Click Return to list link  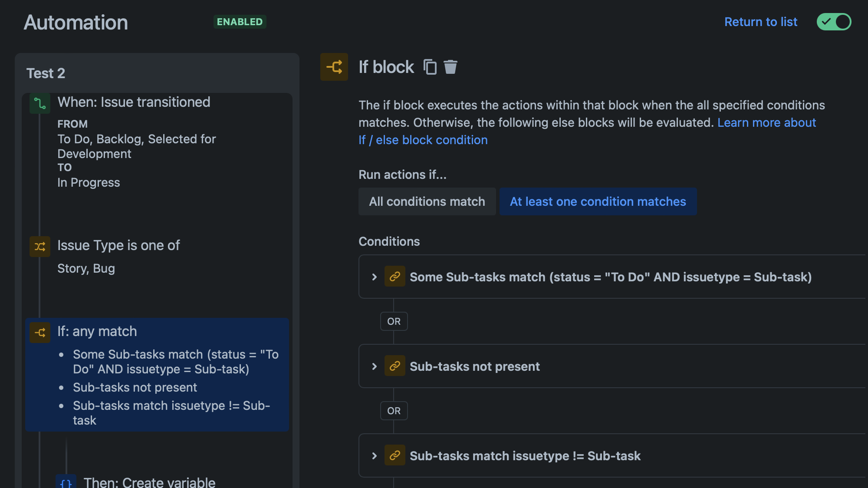pos(760,22)
